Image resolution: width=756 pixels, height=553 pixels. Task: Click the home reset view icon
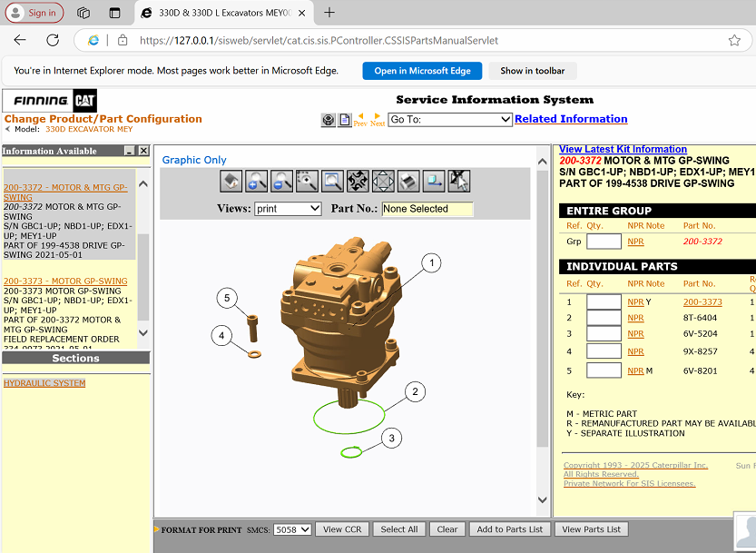click(x=231, y=181)
